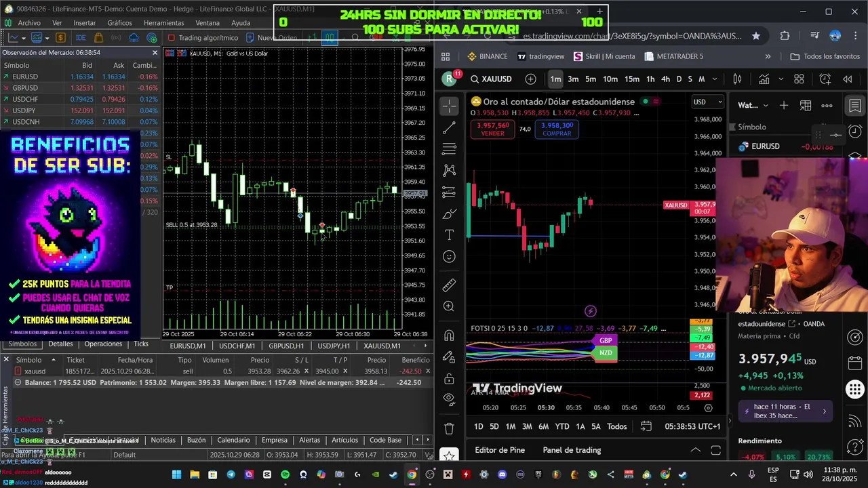Create an alert with clock-plus icon
Screen dimensions: 868x488
pyautogui.click(x=825, y=79)
